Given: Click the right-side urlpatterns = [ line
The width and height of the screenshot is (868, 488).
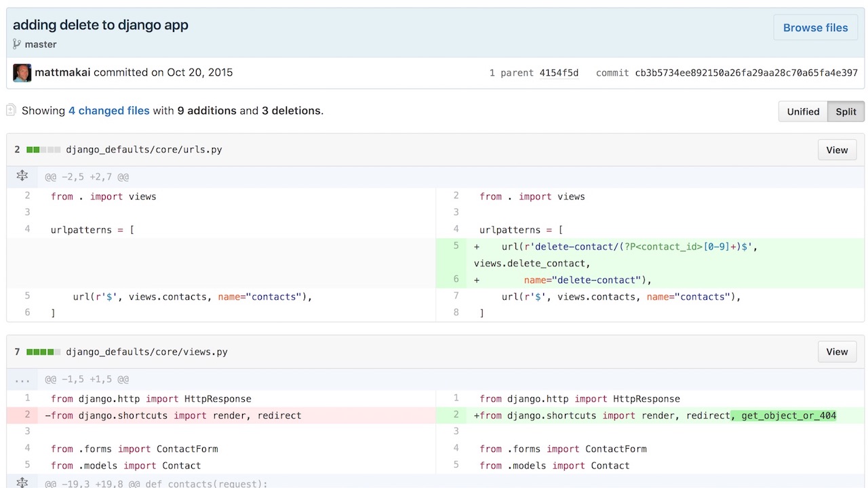Looking at the screenshot, I should (x=521, y=230).
